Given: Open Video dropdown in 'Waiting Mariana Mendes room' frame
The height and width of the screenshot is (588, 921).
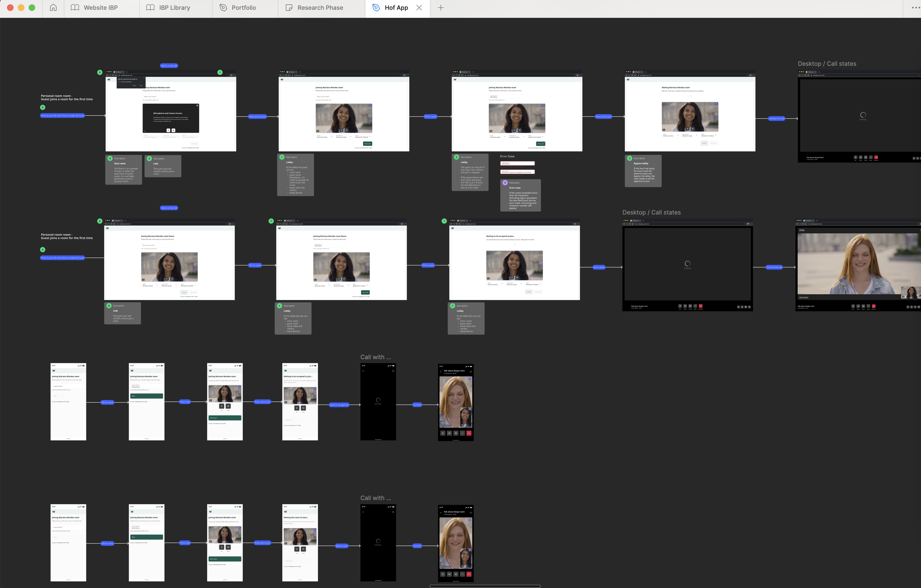Looking at the screenshot, I should tap(709, 136).
